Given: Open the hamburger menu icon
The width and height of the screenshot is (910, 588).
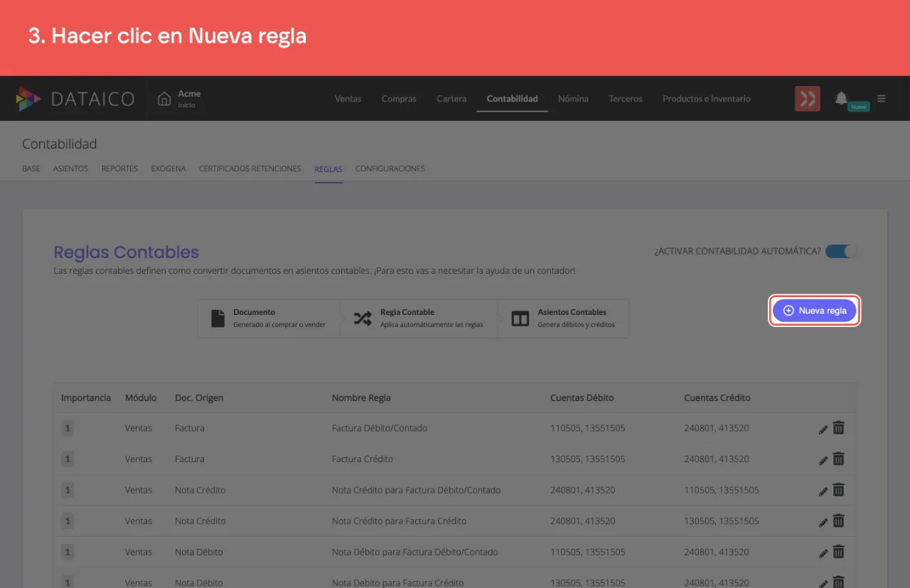Looking at the screenshot, I should point(882,98).
